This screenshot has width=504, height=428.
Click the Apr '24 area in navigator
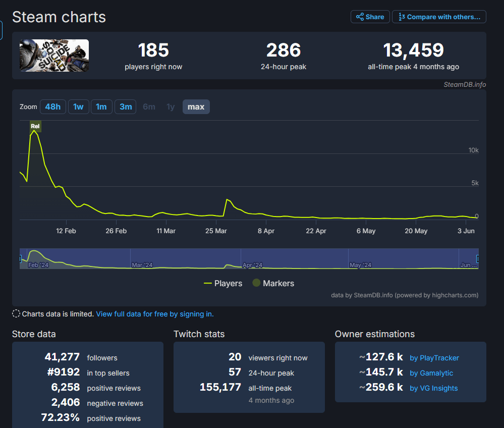click(x=252, y=264)
